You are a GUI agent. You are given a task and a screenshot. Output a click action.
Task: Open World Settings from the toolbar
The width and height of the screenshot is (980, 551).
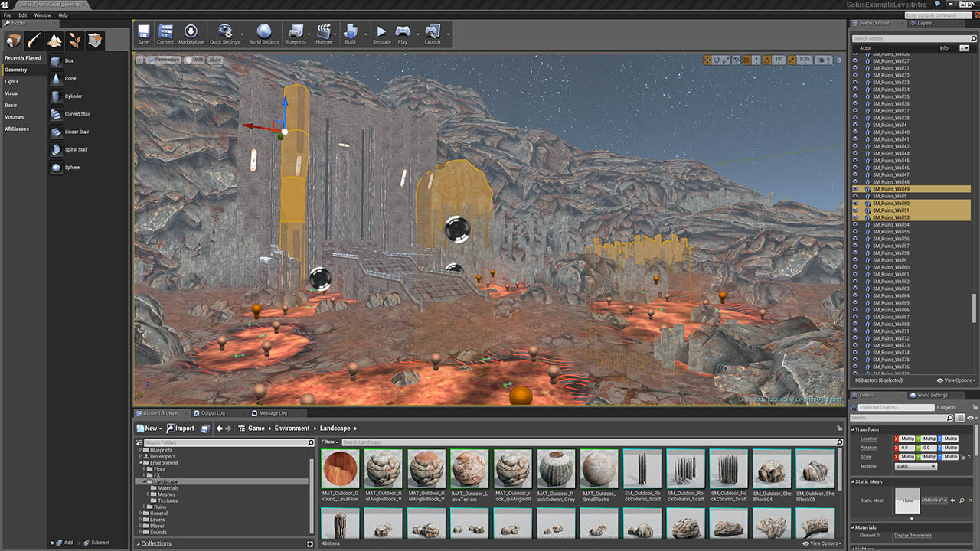(264, 34)
